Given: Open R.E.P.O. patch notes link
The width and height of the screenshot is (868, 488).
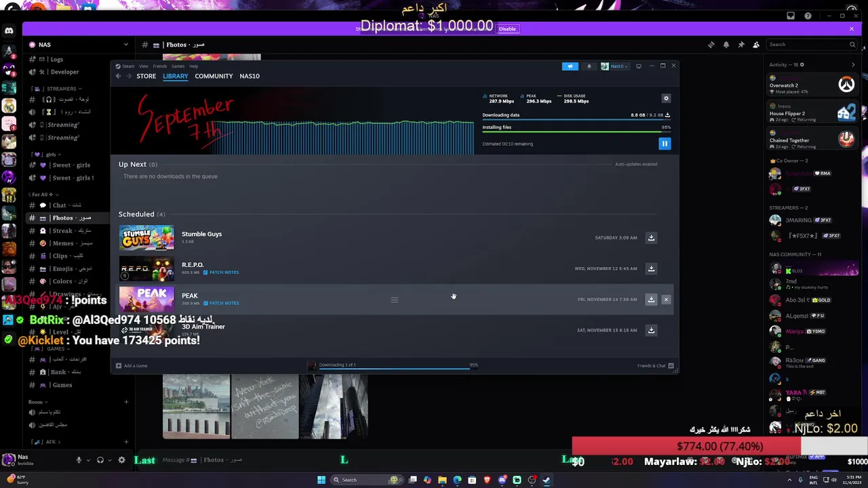Looking at the screenshot, I should pyautogui.click(x=221, y=272).
